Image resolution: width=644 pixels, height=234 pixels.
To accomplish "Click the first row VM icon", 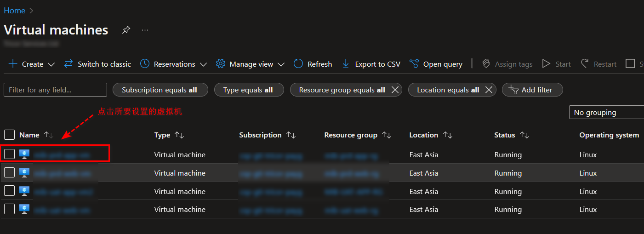I will [25, 154].
